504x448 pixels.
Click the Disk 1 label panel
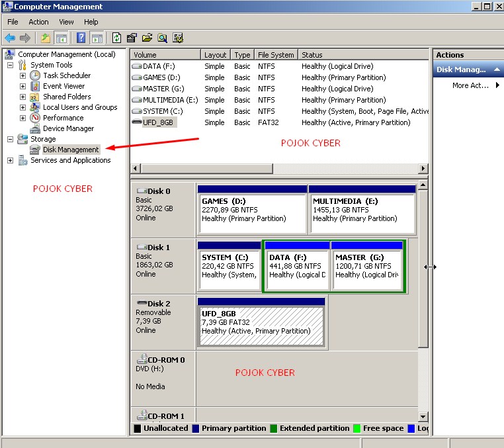[163, 266]
